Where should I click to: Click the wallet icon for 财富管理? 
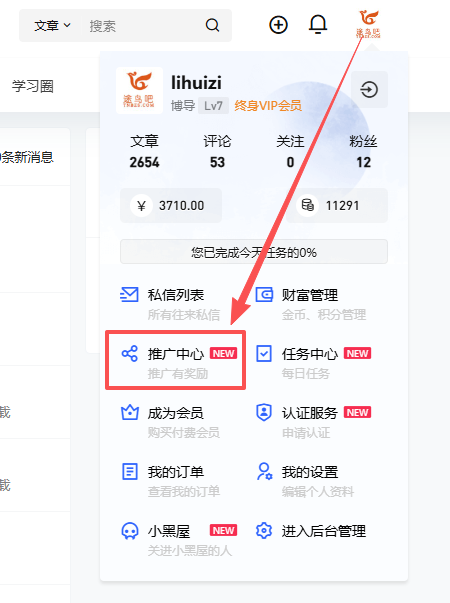point(264,295)
